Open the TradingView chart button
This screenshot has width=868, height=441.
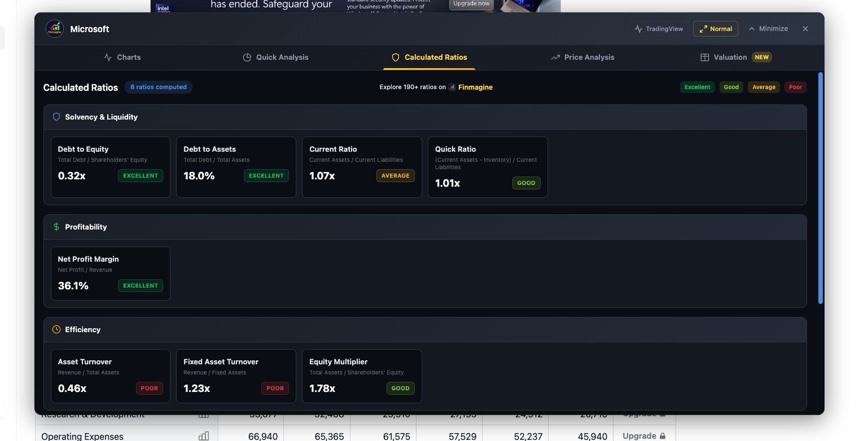click(659, 29)
